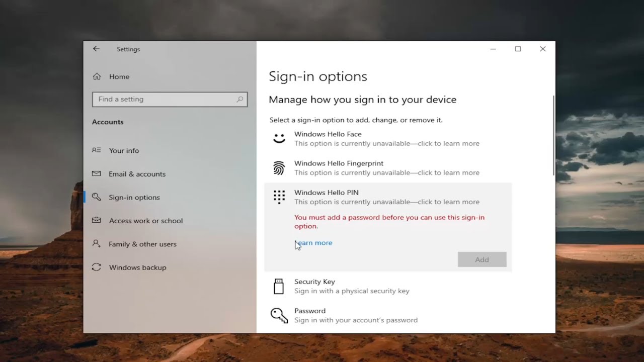Expand the Password sign-in option
Viewport: 644px width, 362px height.
tap(388, 315)
